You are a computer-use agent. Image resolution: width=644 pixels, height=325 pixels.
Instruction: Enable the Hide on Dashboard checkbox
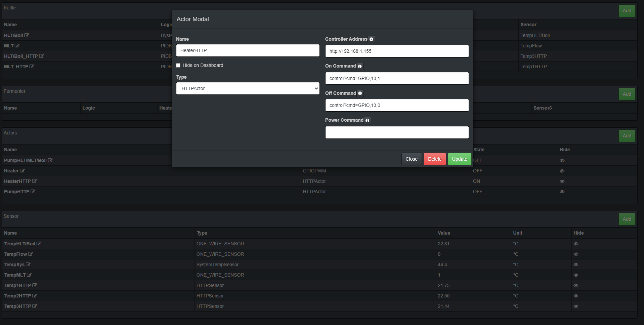(x=178, y=66)
